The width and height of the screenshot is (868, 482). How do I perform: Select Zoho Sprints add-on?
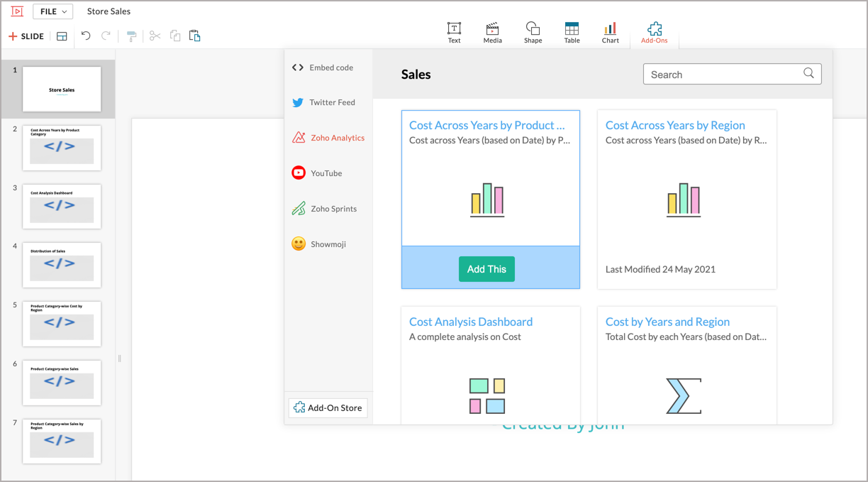324,209
